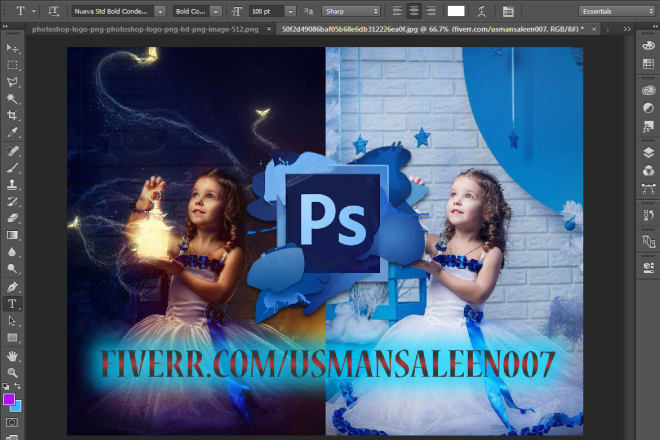Image resolution: width=660 pixels, height=440 pixels.
Task: Select the Healing Brush tool
Action: pyautogui.click(x=12, y=151)
